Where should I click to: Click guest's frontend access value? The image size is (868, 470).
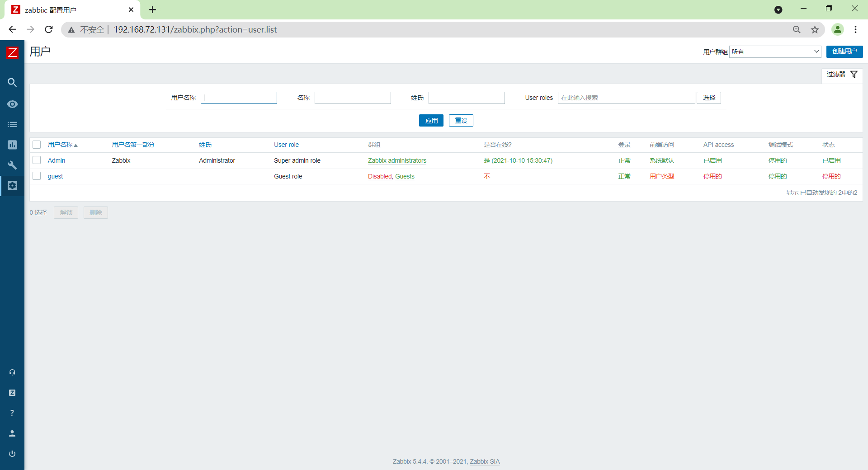pyautogui.click(x=662, y=176)
